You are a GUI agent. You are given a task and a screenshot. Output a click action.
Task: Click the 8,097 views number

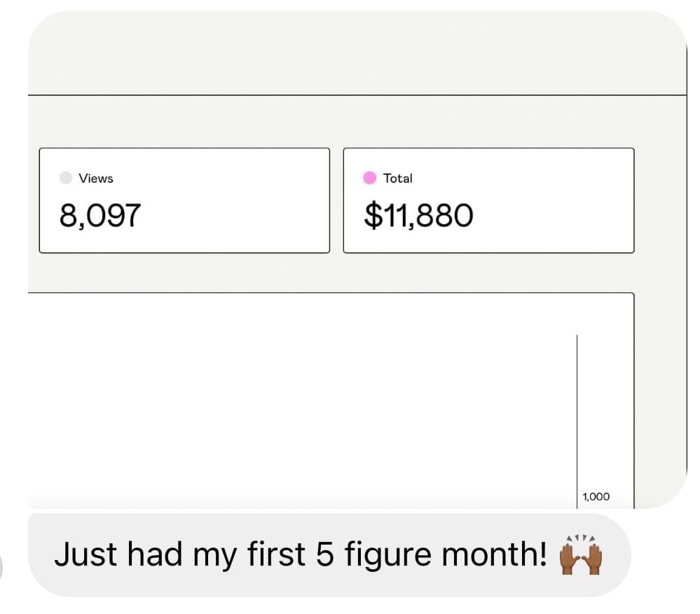pyautogui.click(x=100, y=216)
